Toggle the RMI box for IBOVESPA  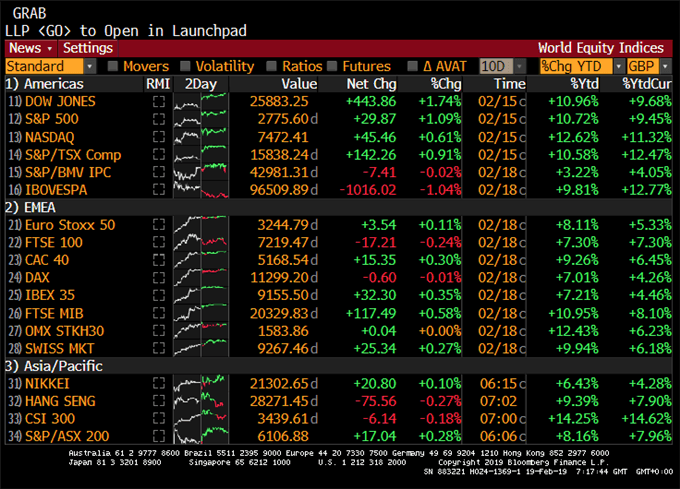click(159, 189)
